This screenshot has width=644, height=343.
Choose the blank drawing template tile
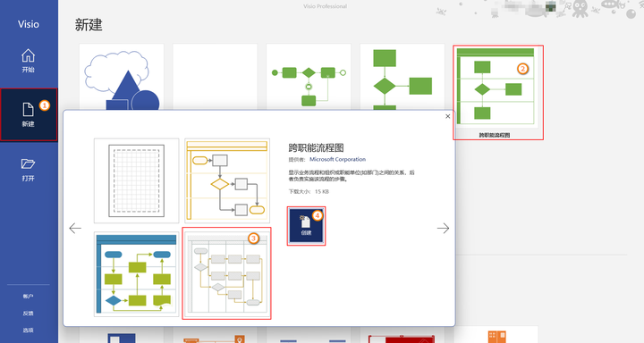point(216,77)
